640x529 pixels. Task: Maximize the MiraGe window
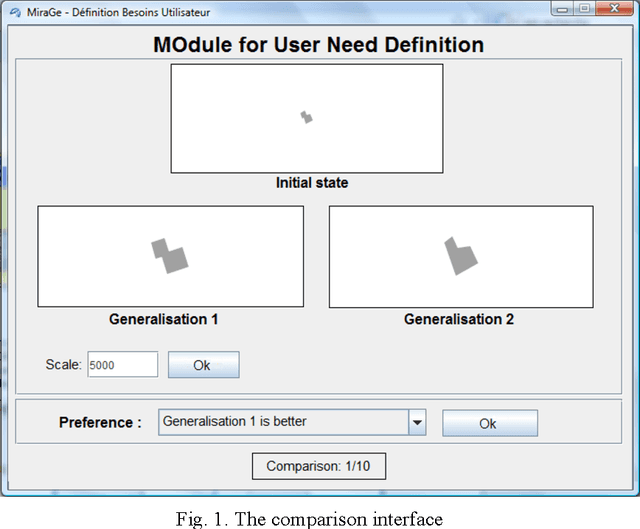tap(584, 9)
